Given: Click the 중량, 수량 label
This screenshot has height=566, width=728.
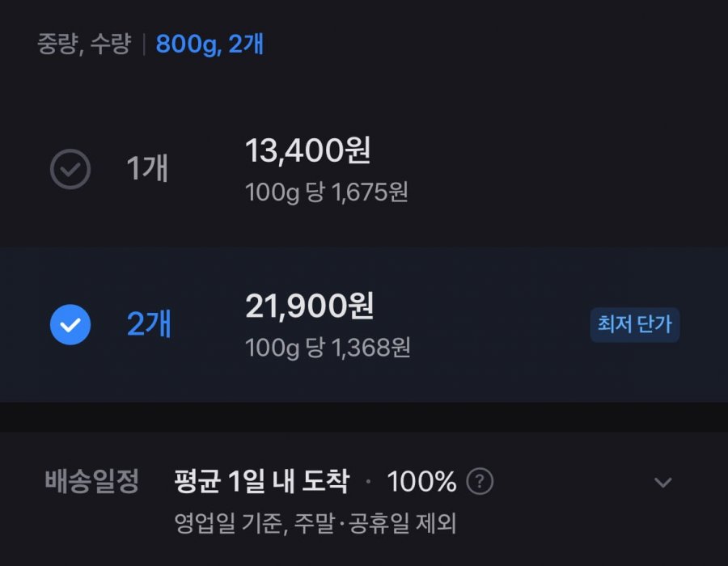Looking at the screenshot, I should pos(83,44).
